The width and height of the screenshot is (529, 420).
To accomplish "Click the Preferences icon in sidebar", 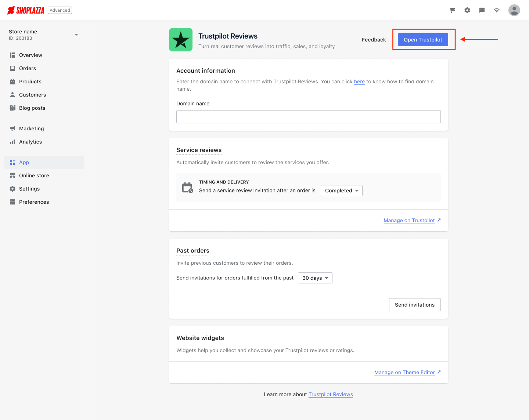I will [12, 202].
